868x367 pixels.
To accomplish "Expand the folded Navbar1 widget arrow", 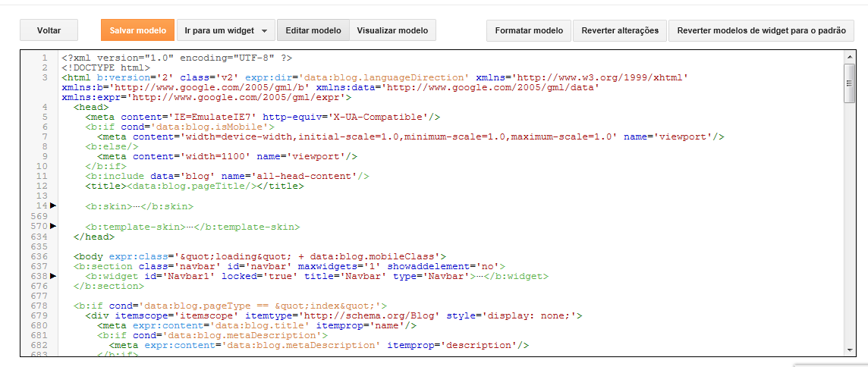I will [x=53, y=276].
